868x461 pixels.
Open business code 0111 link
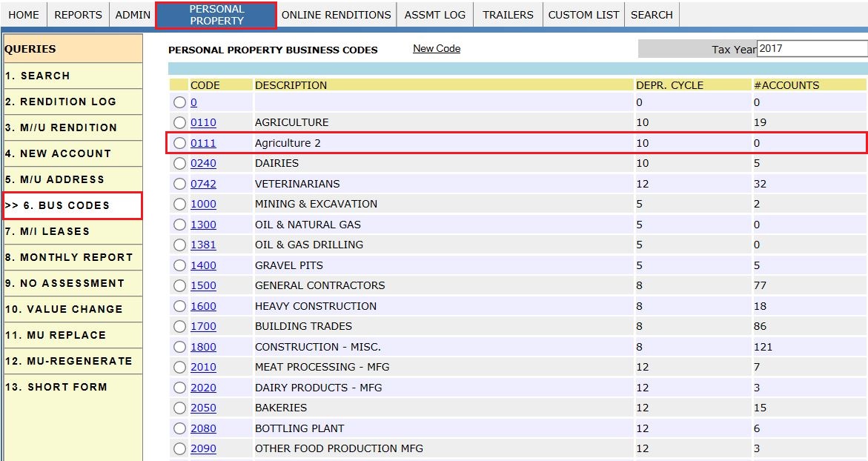tap(203, 143)
